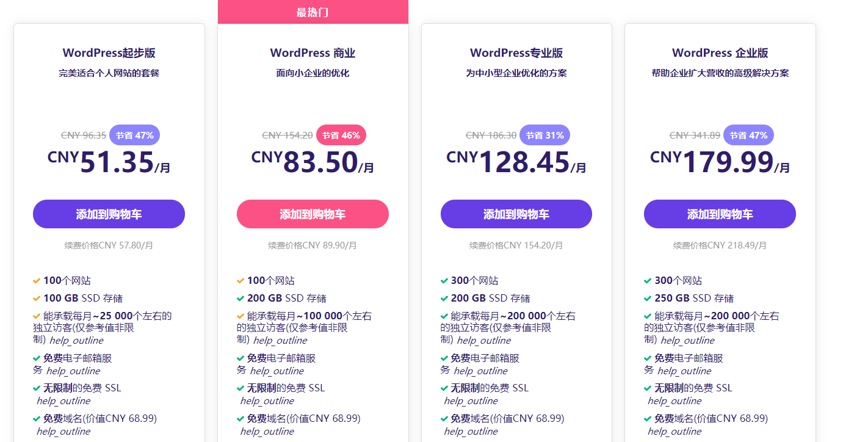Click help icon for 商业 visitor limit
Screen dimensions: 868x442
point(280,341)
